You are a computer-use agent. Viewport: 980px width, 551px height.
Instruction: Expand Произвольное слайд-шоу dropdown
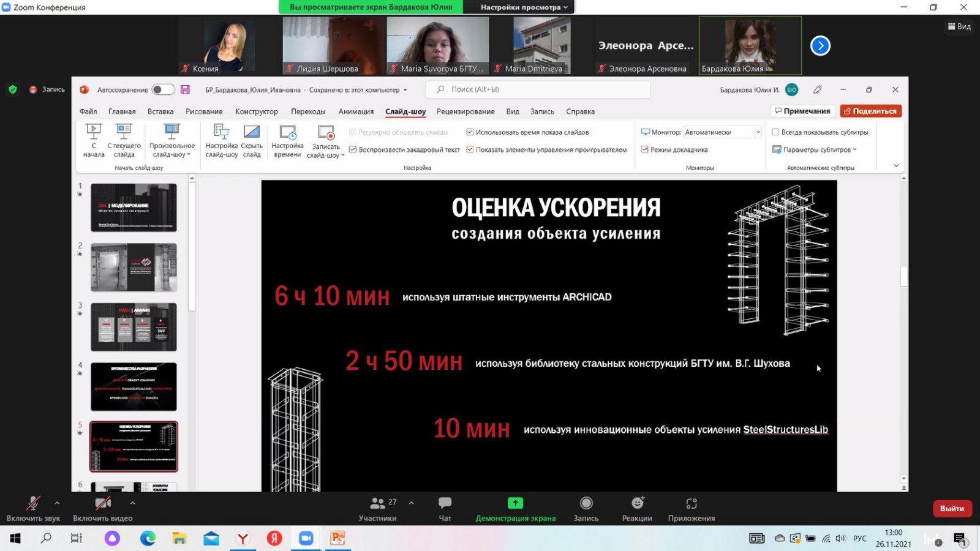tap(189, 155)
